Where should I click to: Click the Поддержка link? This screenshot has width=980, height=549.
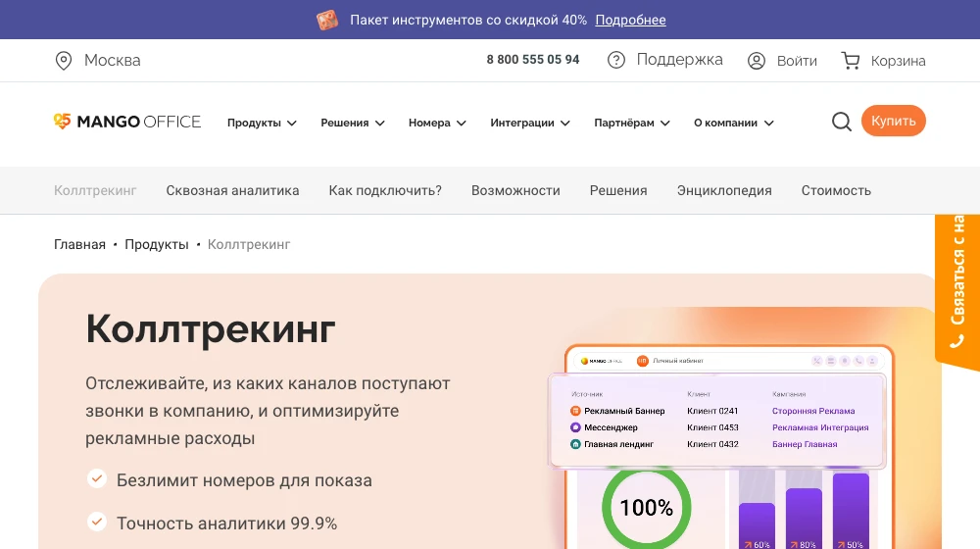(x=679, y=60)
